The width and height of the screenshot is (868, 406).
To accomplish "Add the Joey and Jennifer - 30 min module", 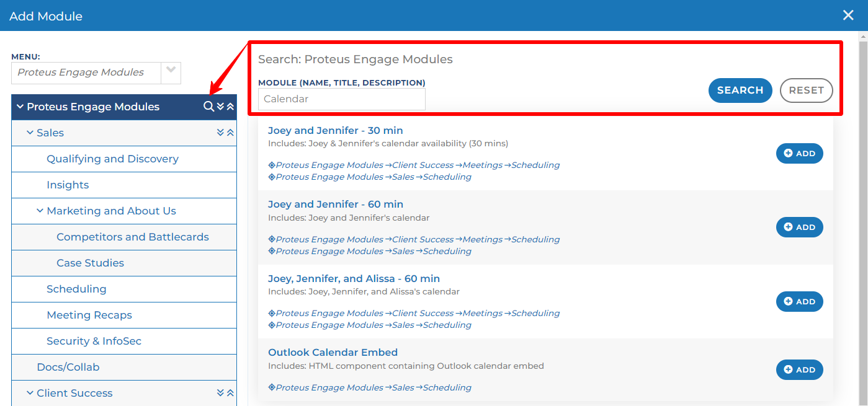I will (x=800, y=153).
